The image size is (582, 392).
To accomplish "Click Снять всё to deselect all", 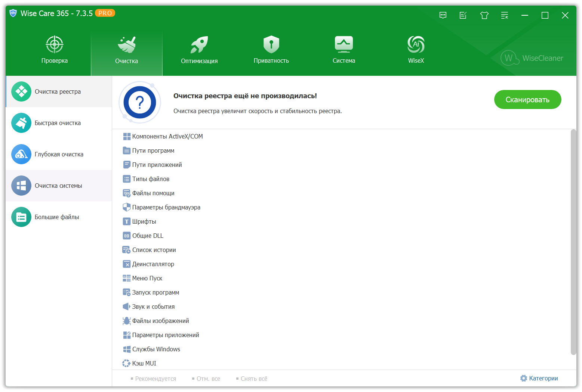I will point(253,379).
